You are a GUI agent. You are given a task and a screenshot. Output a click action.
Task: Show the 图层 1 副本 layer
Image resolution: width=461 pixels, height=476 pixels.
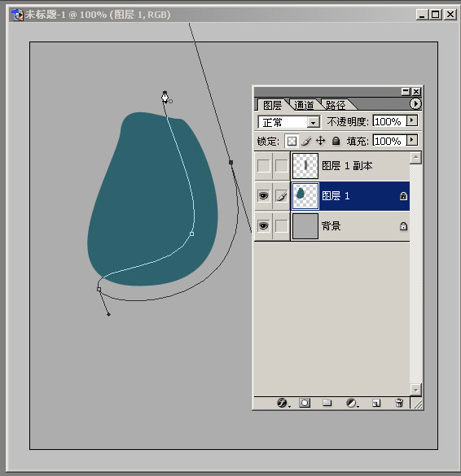[263, 166]
